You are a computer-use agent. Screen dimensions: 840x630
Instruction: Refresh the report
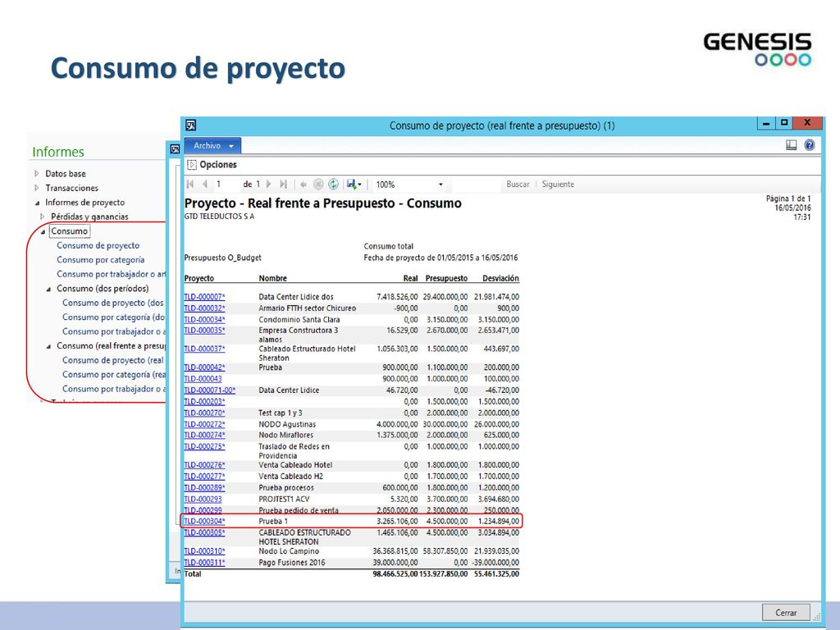pyautogui.click(x=333, y=185)
